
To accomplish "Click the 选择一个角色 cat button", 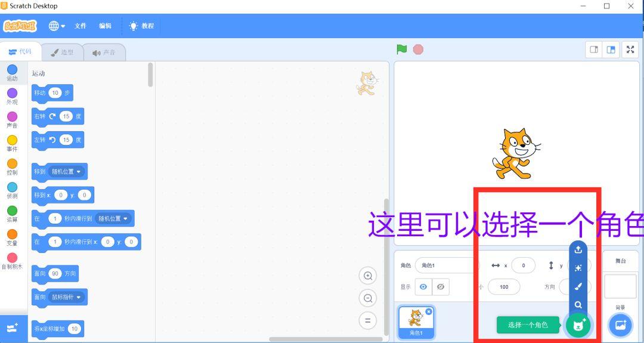I will point(578,325).
